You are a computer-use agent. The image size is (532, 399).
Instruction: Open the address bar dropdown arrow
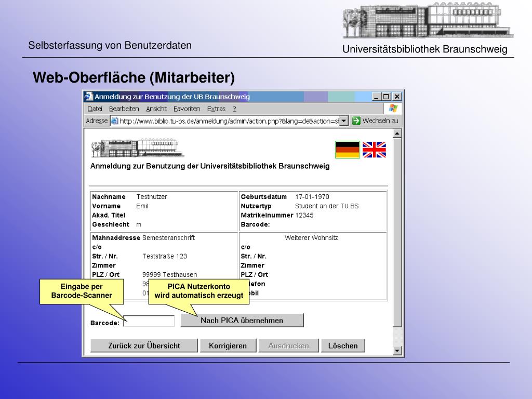pos(344,121)
